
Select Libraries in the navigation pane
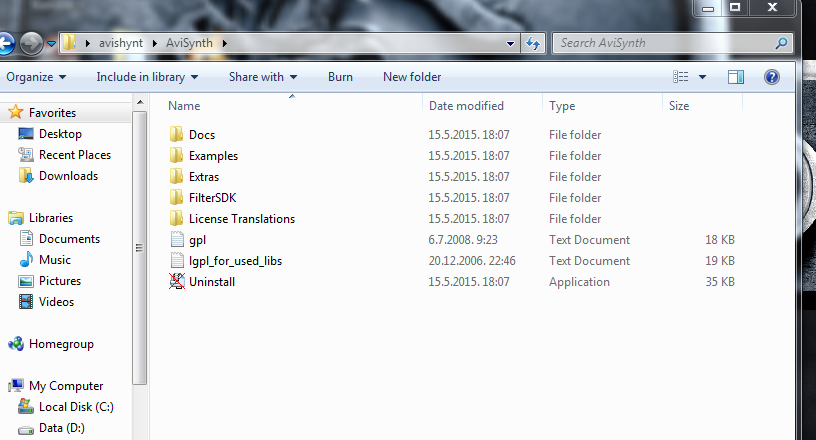tap(51, 218)
